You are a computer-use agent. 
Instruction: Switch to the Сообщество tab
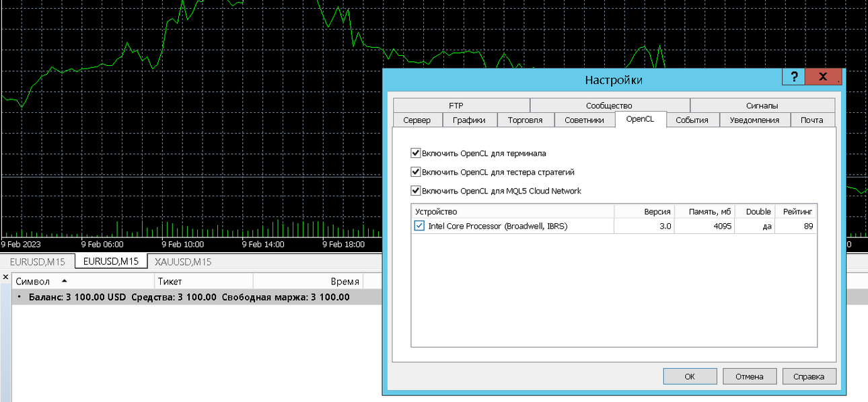pos(609,106)
